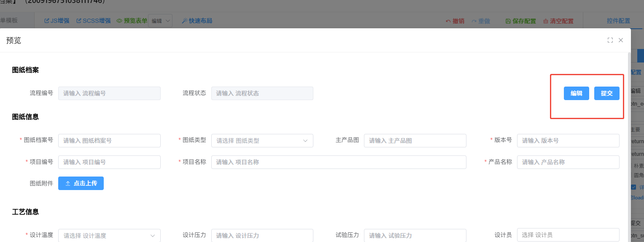Close the 预览 dialog with the X icon

pos(621,40)
